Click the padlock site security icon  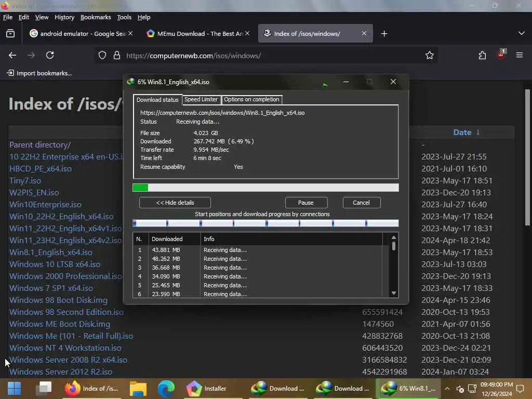[x=117, y=55]
